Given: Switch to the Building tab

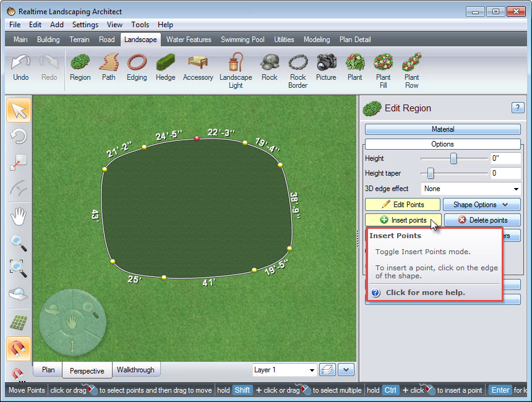Looking at the screenshot, I should coord(48,40).
